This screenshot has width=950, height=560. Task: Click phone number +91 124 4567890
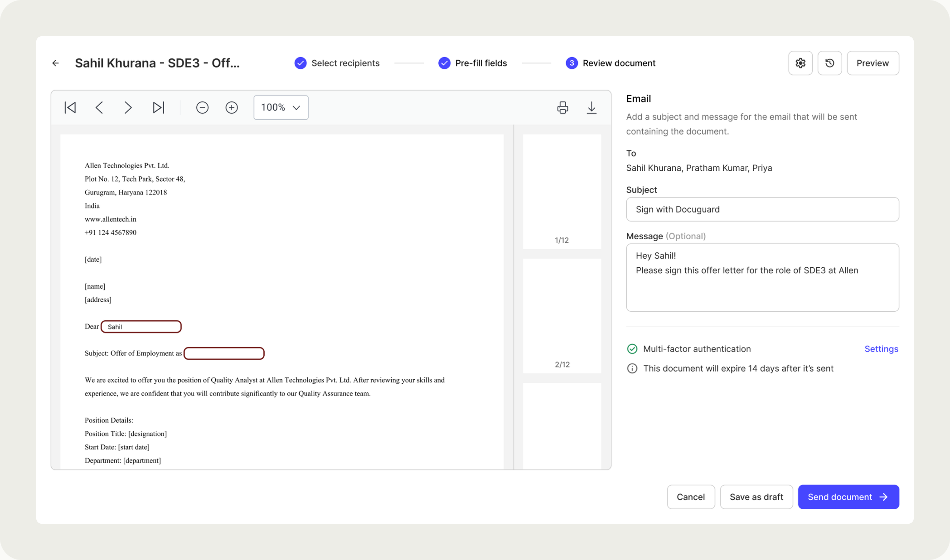pyautogui.click(x=110, y=232)
